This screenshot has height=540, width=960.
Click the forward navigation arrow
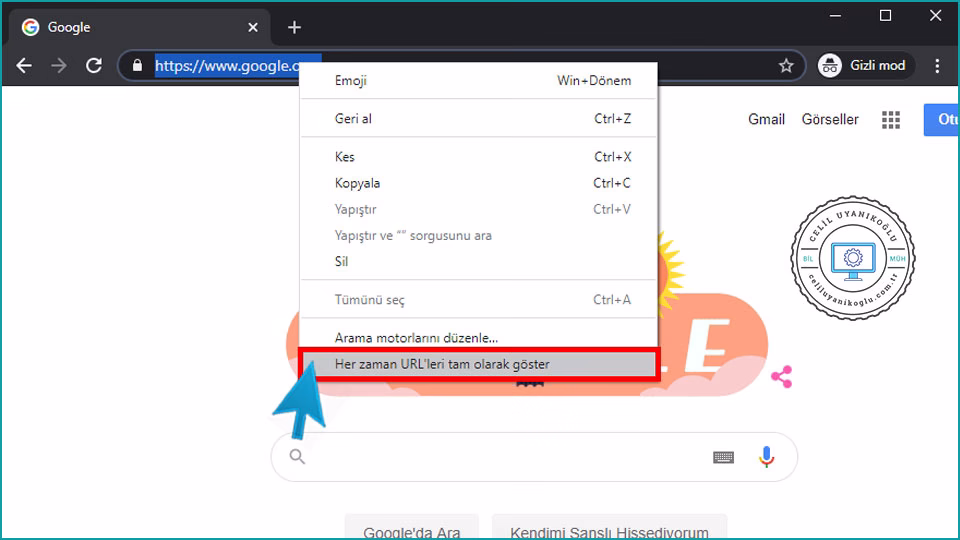[59, 66]
